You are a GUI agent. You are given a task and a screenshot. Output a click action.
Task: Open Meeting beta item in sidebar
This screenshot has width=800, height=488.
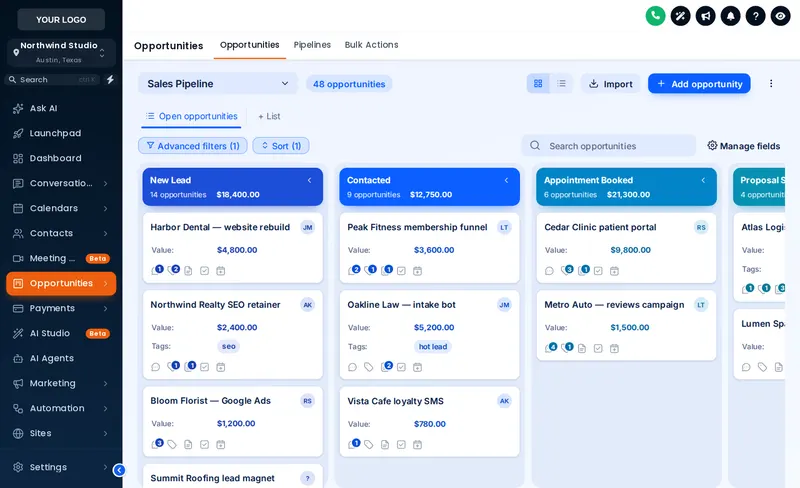pyautogui.click(x=61, y=258)
